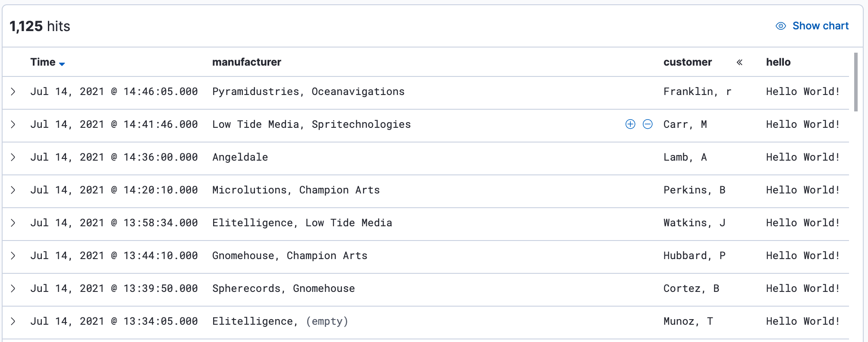Filter for value using plus icon
The height and width of the screenshot is (342, 868).
(x=630, y=124)
